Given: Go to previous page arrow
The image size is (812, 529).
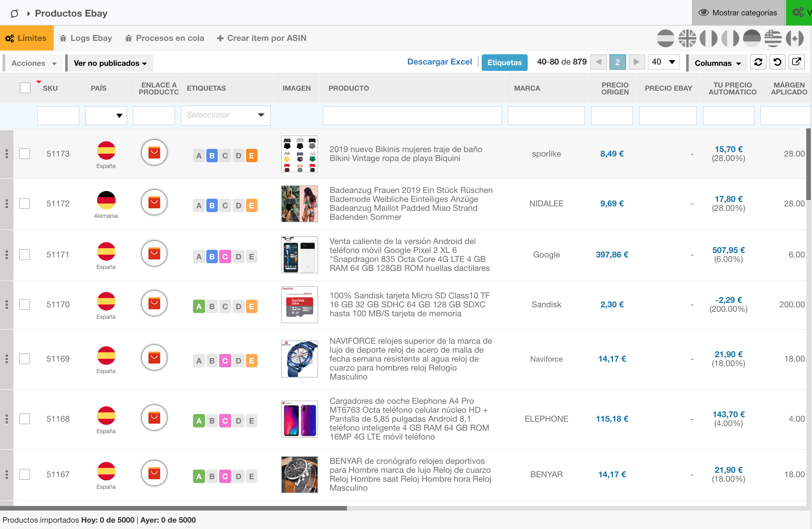Looking at the screenshot, I should click(598, 62).
